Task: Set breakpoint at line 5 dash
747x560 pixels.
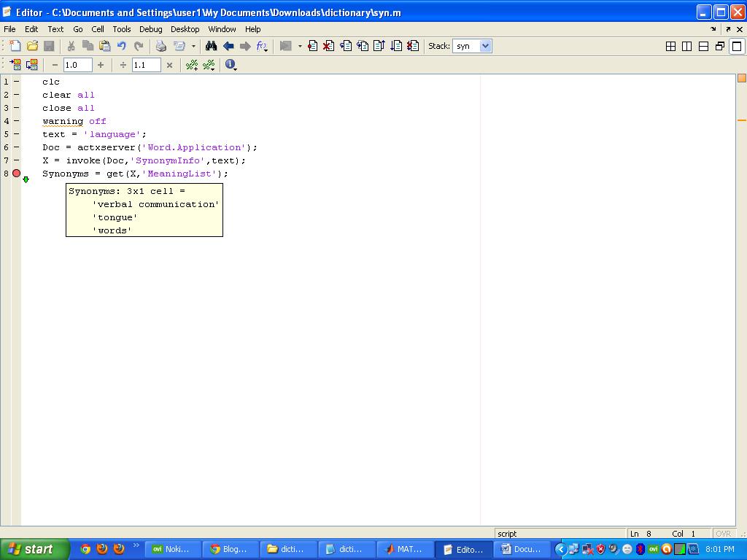Action: [x=17, y=134]
